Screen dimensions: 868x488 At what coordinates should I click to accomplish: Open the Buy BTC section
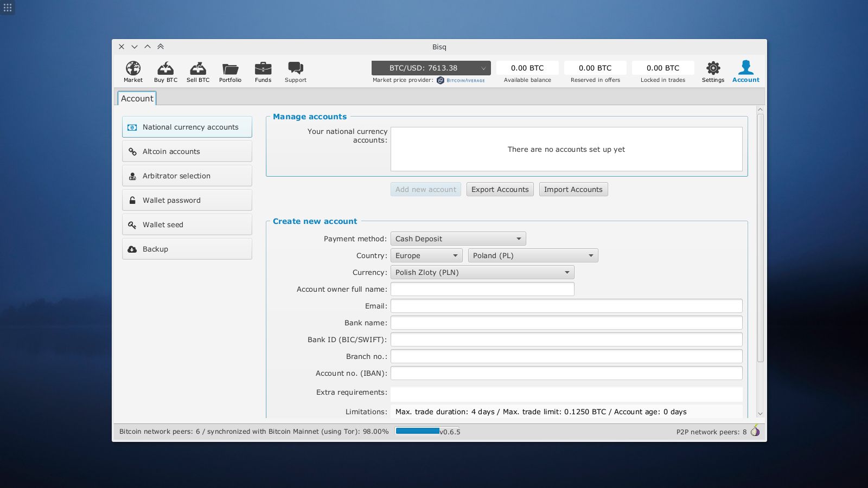coord(165,68)
